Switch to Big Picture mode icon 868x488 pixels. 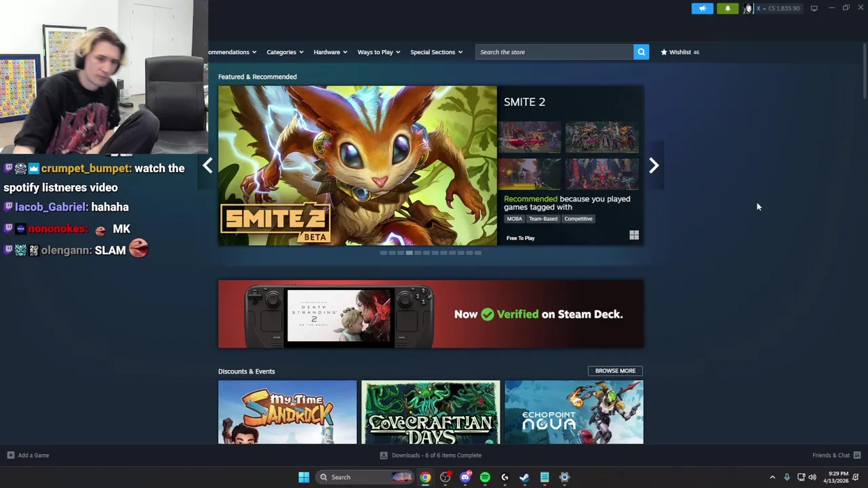point(814,8)
